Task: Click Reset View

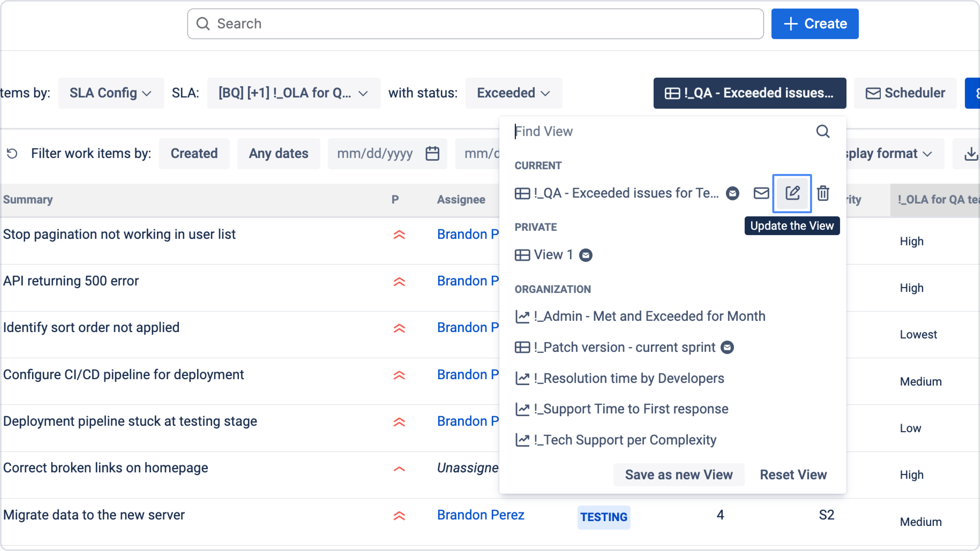Action: tap(793, 475)
